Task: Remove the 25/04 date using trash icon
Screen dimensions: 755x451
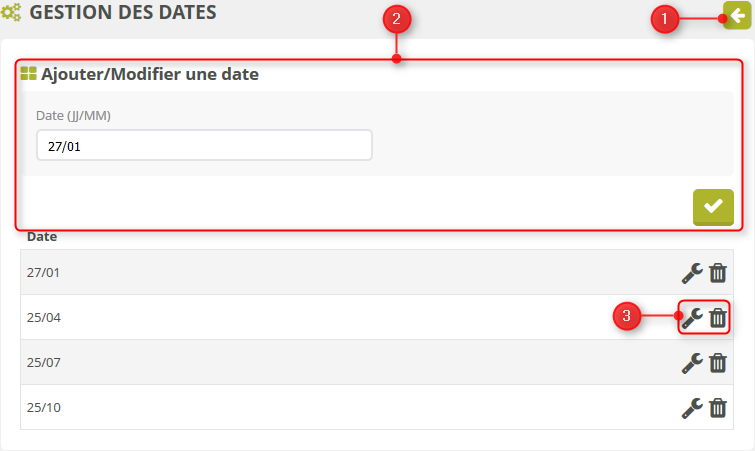Action: [x=718, y=318]
